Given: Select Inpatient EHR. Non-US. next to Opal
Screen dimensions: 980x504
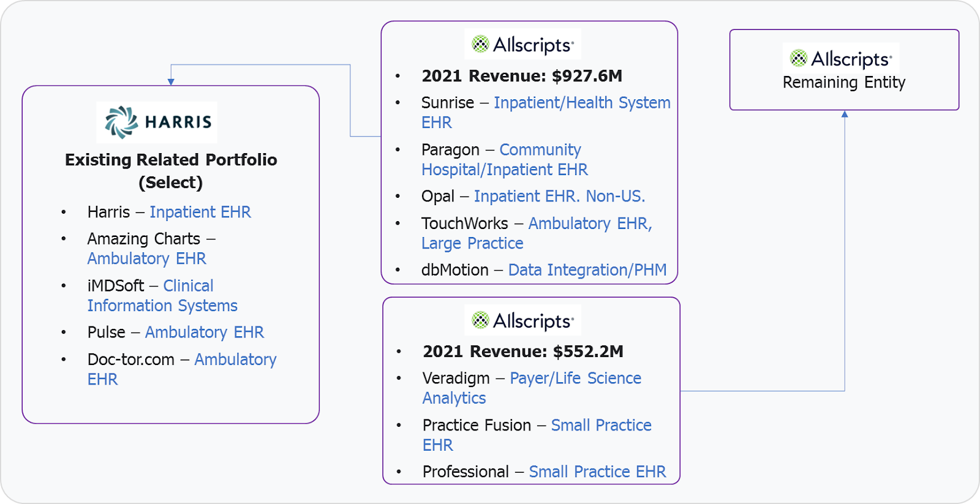Looking at the screenshot, I should coord(559,196).
